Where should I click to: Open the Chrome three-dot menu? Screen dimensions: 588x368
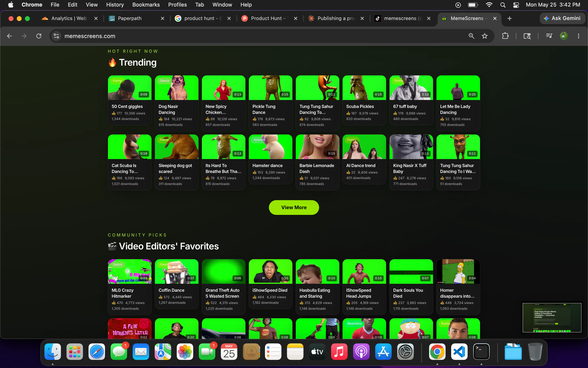(579, 36)
